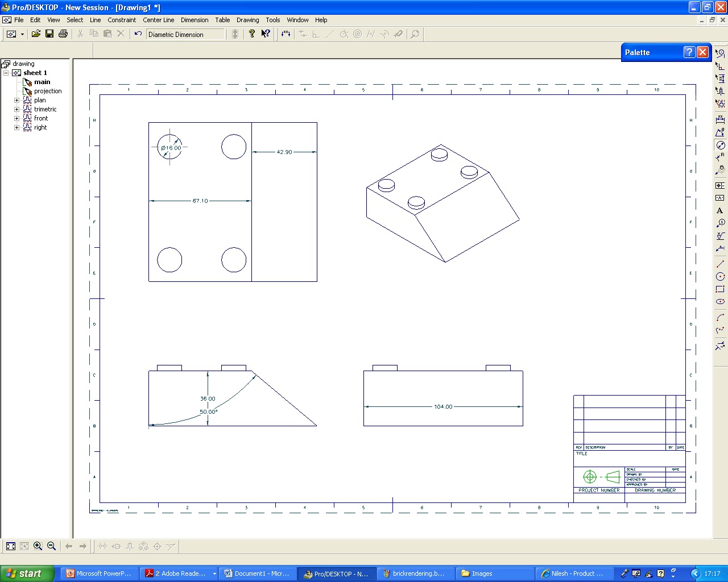This screenshot has width=728, height=582.
Task: Select the Zoom In tool
Action: pyautogui.click(x=38, y=546)
